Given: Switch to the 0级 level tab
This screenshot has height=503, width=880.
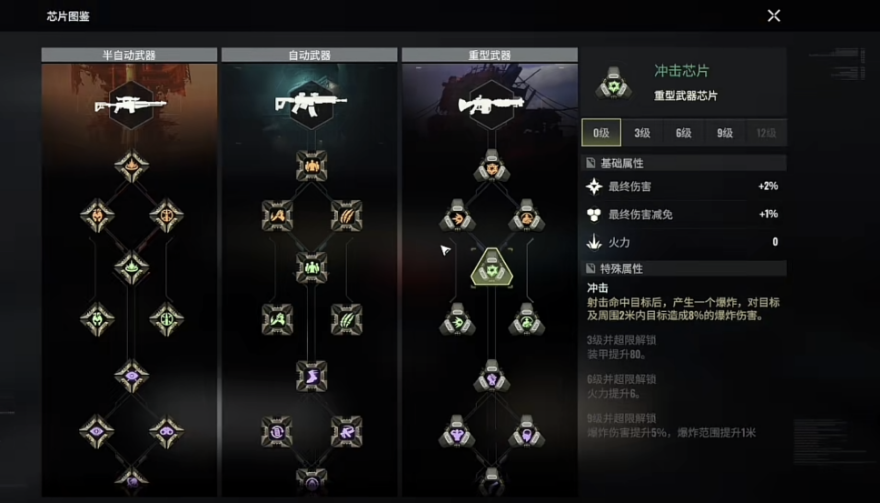Looking at the screenshot, I should (601, 132).
